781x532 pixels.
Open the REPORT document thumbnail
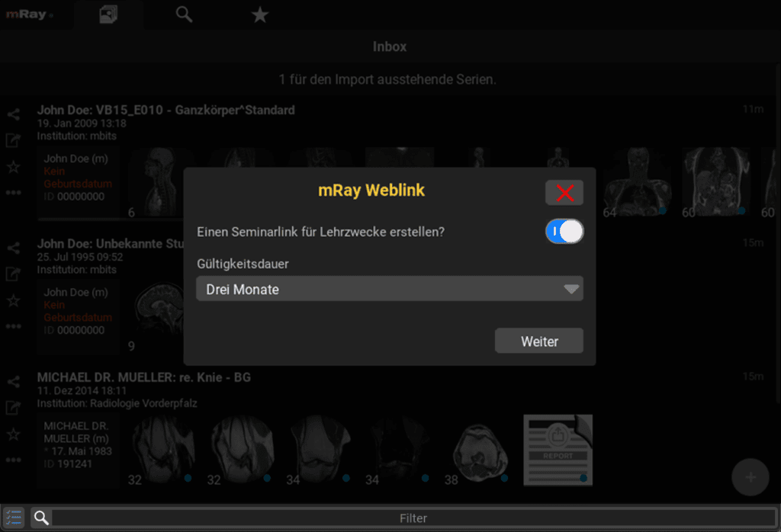coord(558,450)
